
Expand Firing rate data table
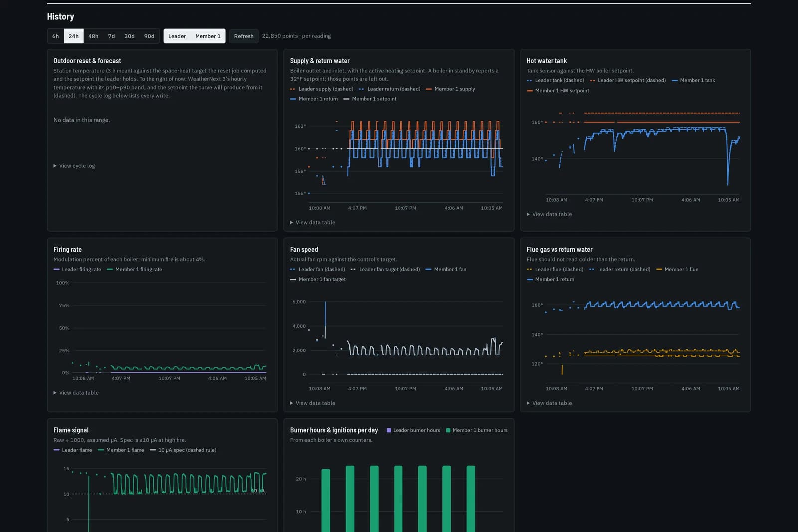pyautogui.click(x=76, y=393)
